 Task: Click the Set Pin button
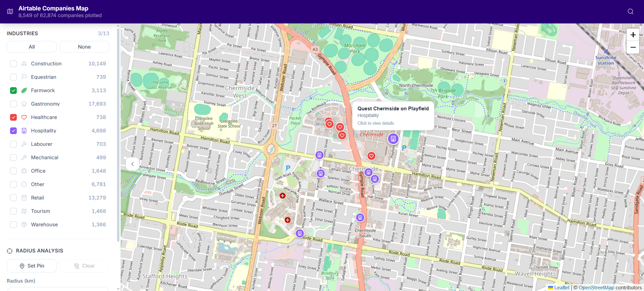[32, 266]
